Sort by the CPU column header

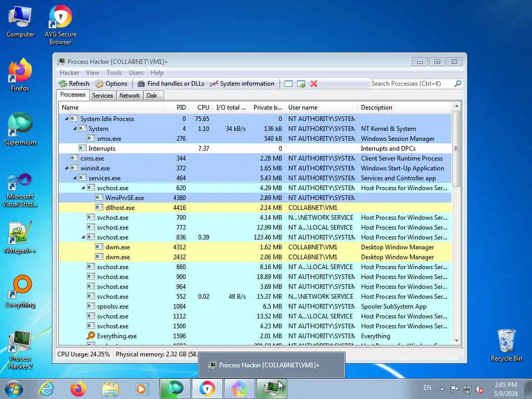(x=201, y=108)
